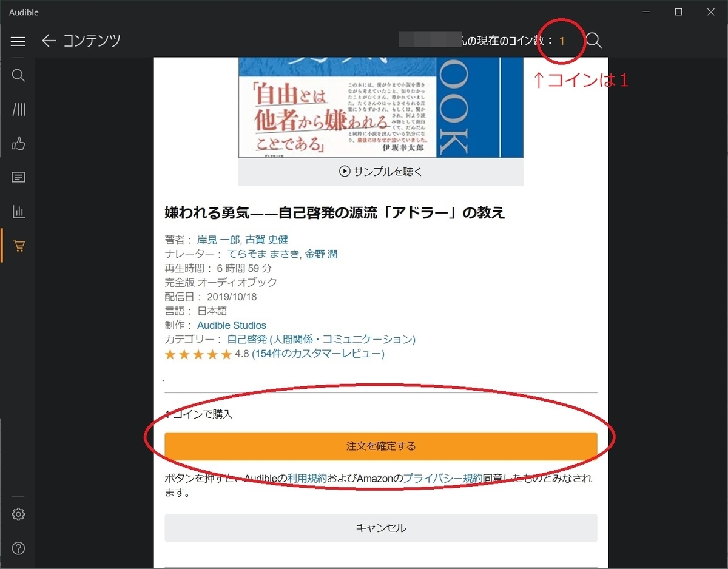Click the search magnifier in the top bar
This screenshot has width=728, height=569.
pyautogui.click(x=594, y=41)
